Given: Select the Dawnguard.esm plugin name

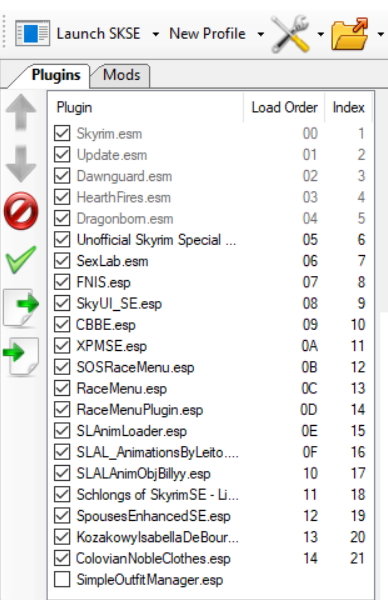Looking at the screenshot, I should click(x=124, y=176).
